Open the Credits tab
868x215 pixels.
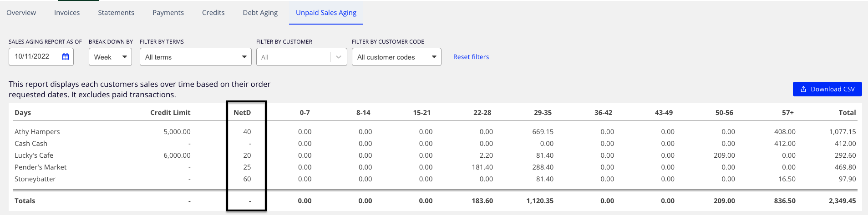[213, 13]
